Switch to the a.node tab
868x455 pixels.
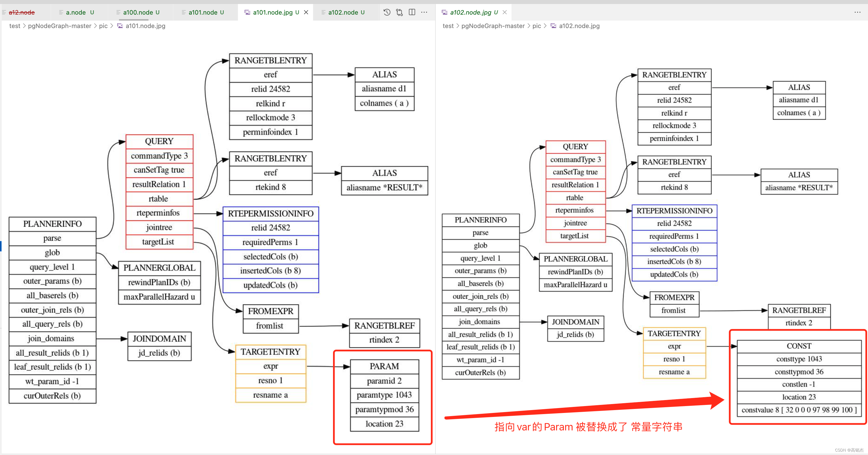(x=76, y=13)
